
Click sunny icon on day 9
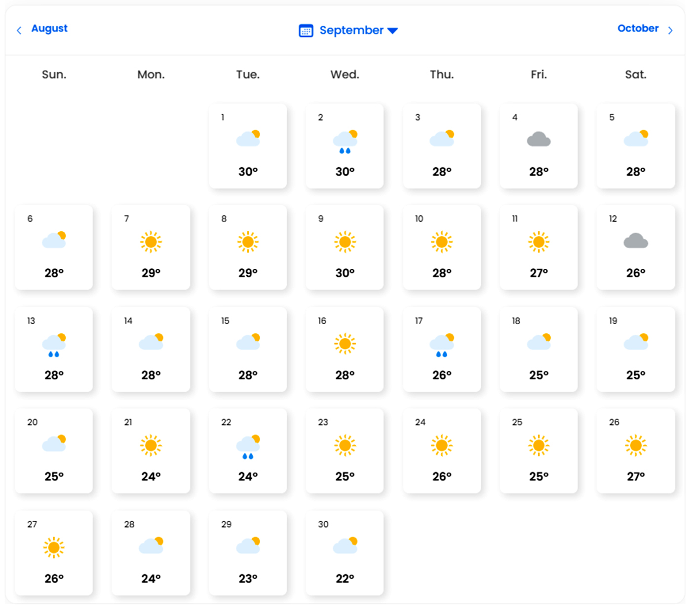(345, 242)
